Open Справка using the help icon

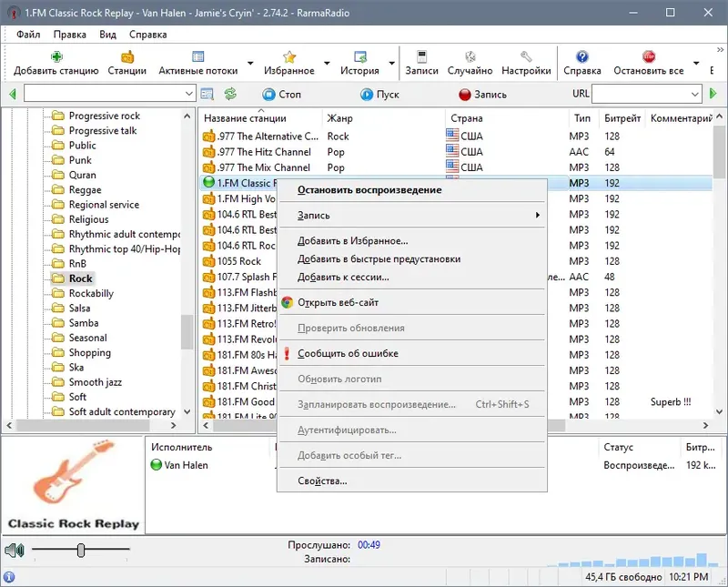[x=580, y=56]
